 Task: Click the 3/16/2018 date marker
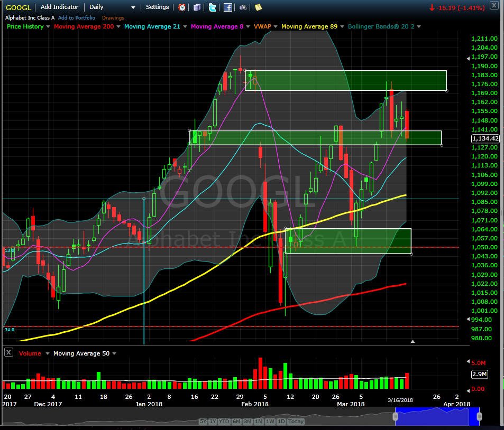(400, 400)
